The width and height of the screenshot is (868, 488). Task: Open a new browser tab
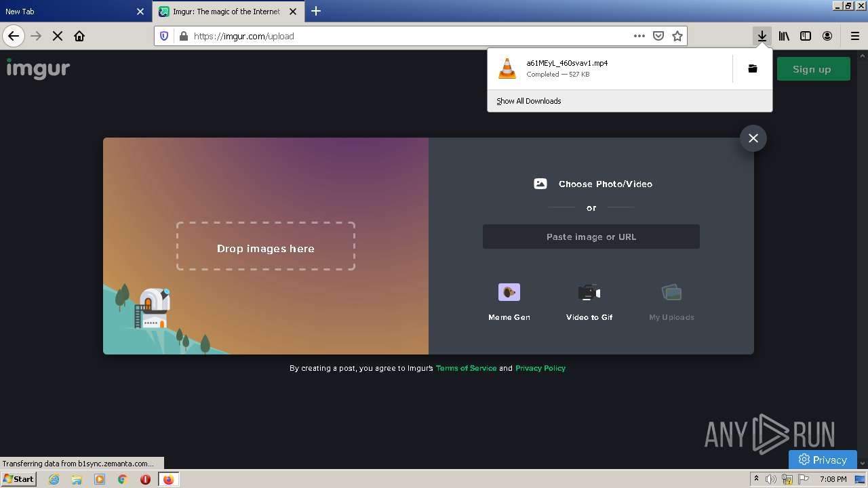click(316, 11)
